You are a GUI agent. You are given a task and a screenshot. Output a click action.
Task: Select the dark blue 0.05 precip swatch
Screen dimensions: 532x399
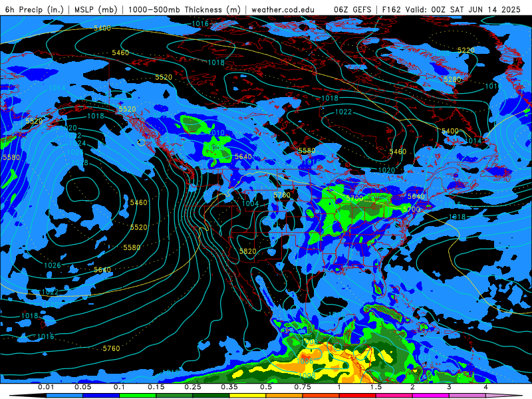(x=101, y=396)
